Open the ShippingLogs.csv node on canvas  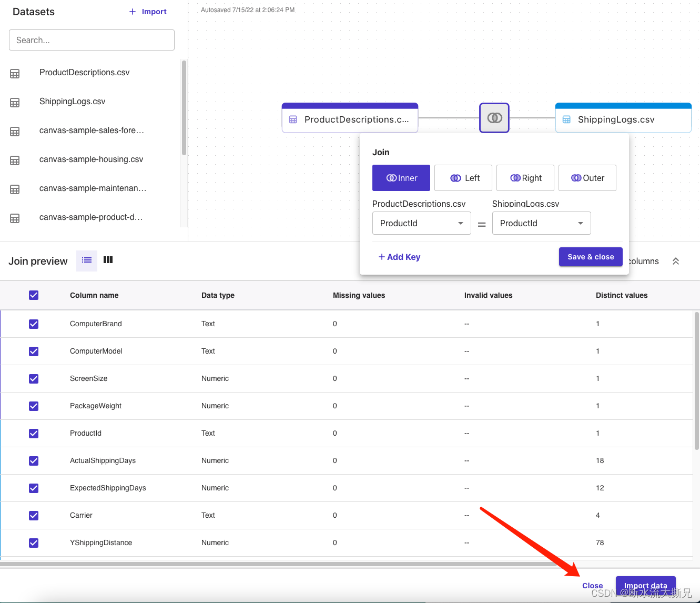click(623, 118)
